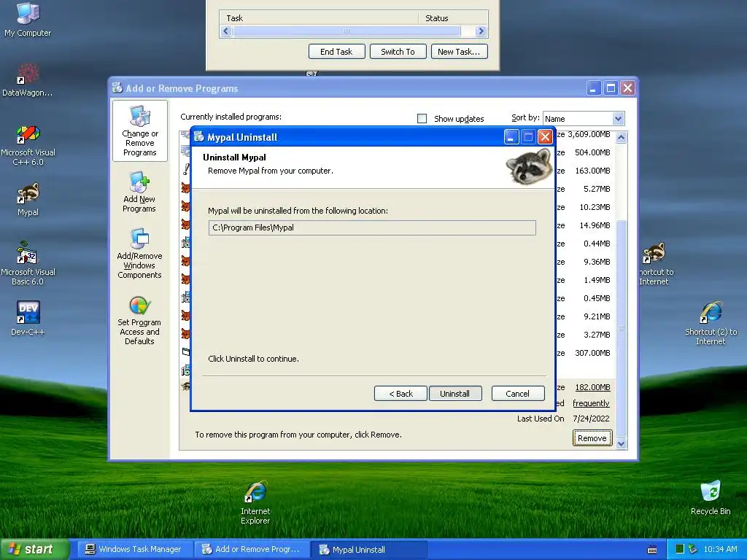Click the Task column header in Task Manager
747x560 pixels.
(319, 18)
